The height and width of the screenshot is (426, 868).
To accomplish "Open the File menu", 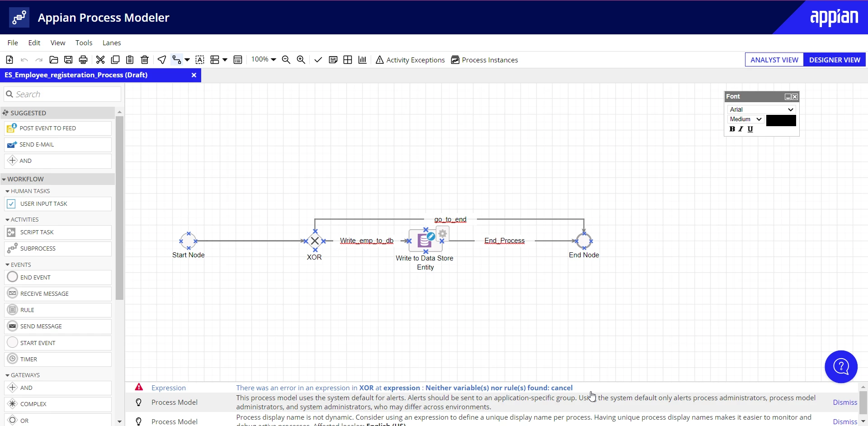I will [13, 43].
